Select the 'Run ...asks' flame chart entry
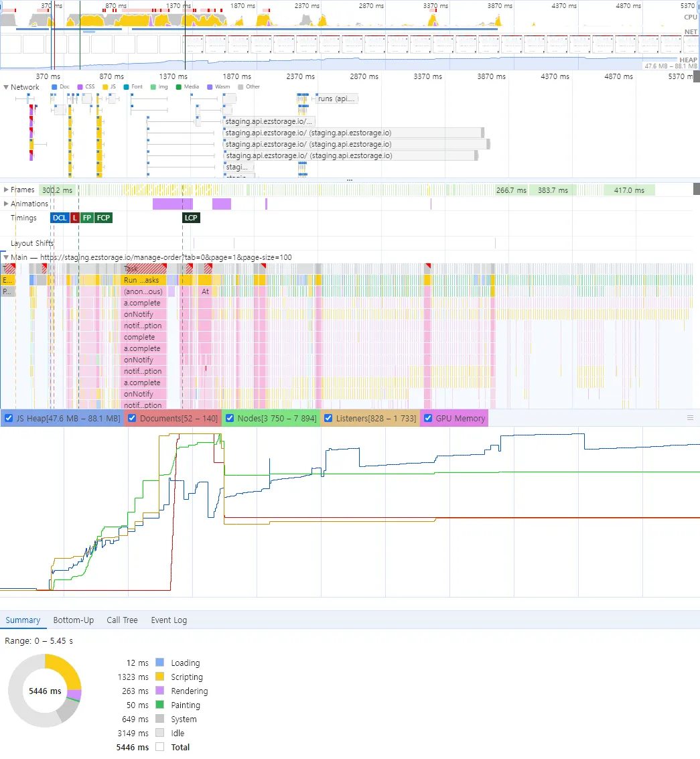 144,280
